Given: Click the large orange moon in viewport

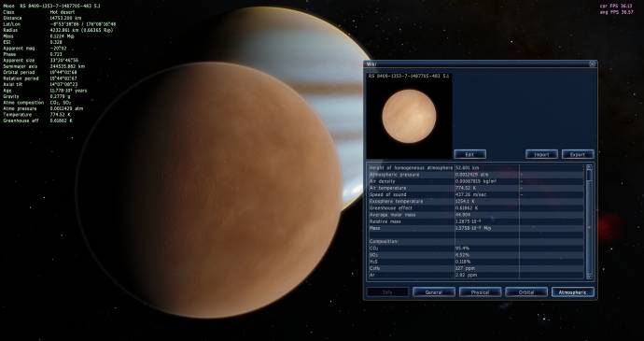Looking at the screenshot, I should point(209,190).
